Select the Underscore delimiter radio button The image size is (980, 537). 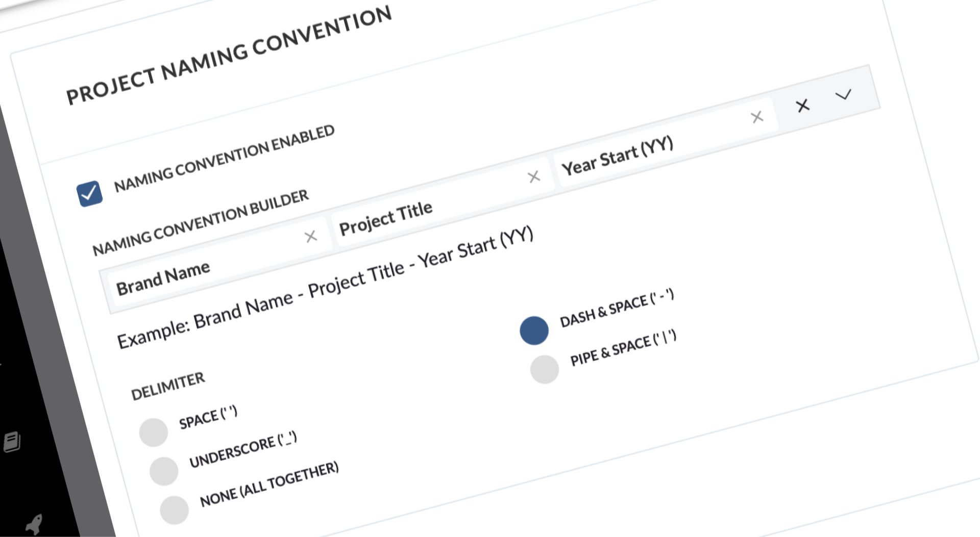164,471
